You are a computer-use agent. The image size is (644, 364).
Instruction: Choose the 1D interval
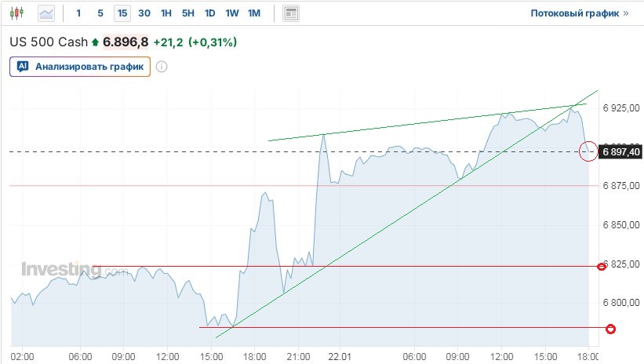[210, 13]
